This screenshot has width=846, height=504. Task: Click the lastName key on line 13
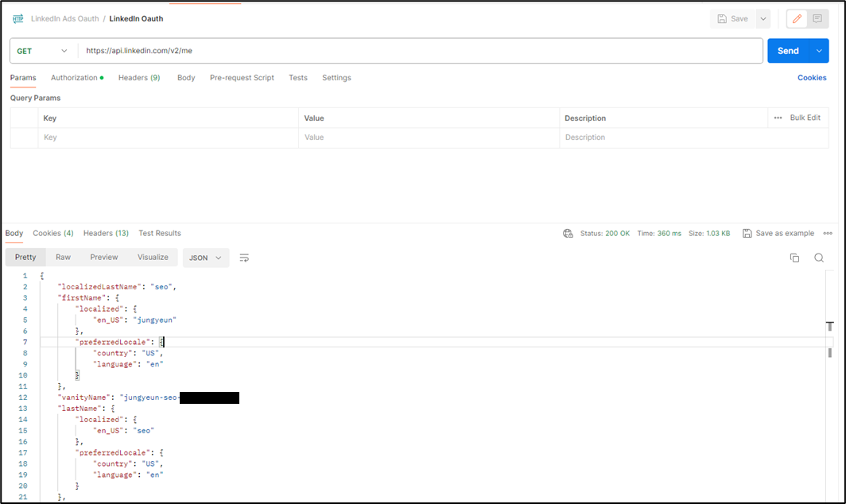78,409
